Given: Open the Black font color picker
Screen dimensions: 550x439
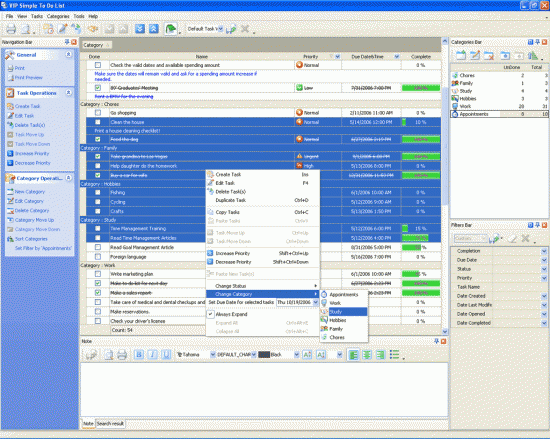Looking at the screenshot, I should tap(296, 354).
